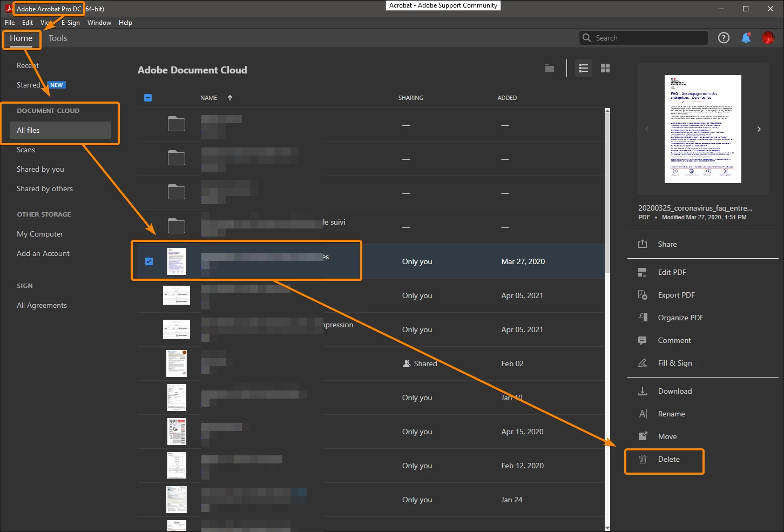This screenshot has height=532, width=784.
Task: Open My Computer storage
Action: (40, 234)
